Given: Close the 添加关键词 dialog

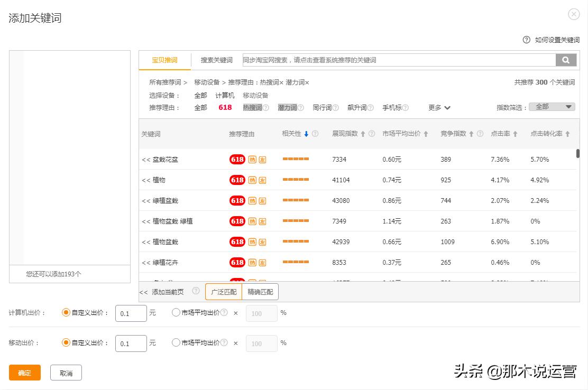Looking at the screenshot, I should tap(574, 14).
